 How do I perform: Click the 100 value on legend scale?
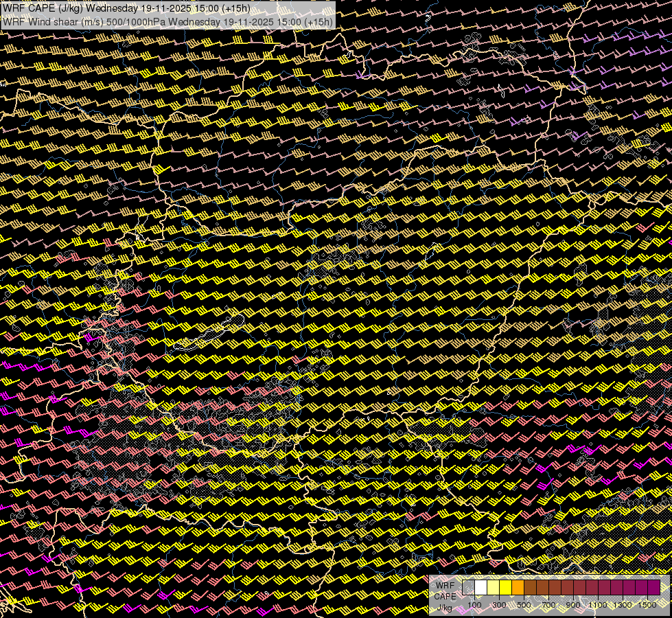[x=474, y=605]
